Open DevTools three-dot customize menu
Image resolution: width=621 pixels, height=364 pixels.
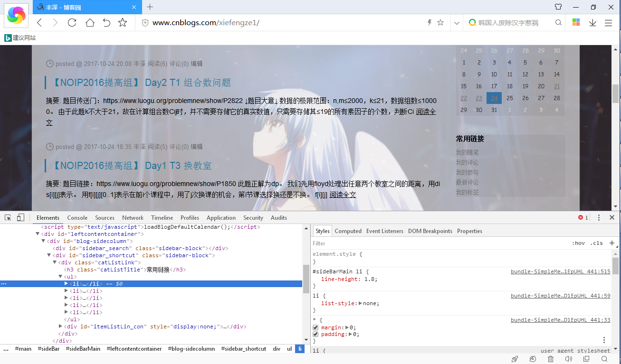point(599,217)
